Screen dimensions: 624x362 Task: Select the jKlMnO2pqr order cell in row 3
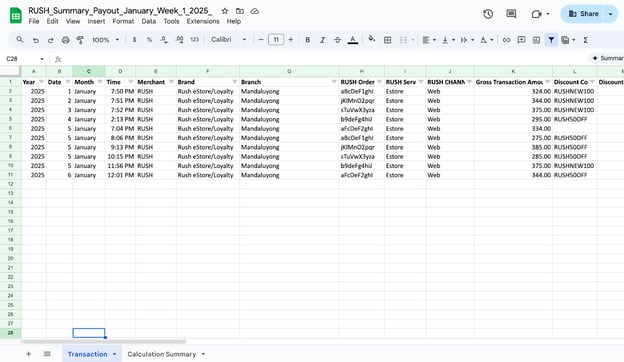pyautogui.click(x=361, y=101)
